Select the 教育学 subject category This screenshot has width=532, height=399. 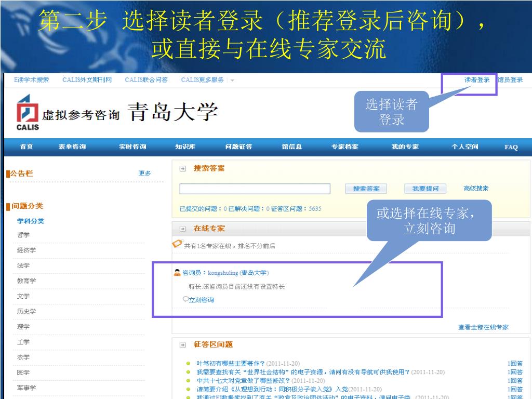pyautogui.click(x=26, y=281)
